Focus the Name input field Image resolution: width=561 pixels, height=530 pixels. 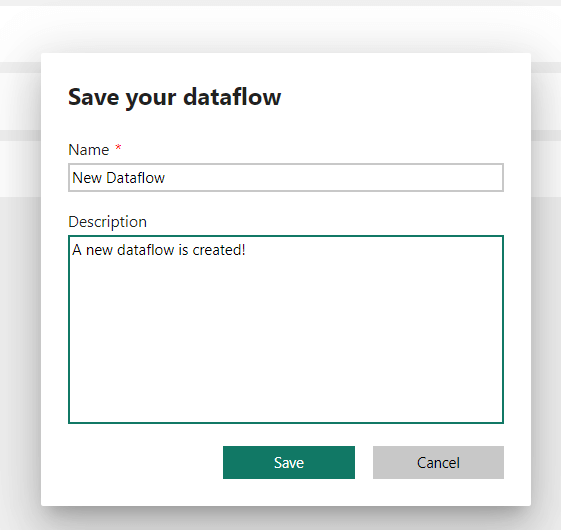pyautogui.click(x=286, y=178)
